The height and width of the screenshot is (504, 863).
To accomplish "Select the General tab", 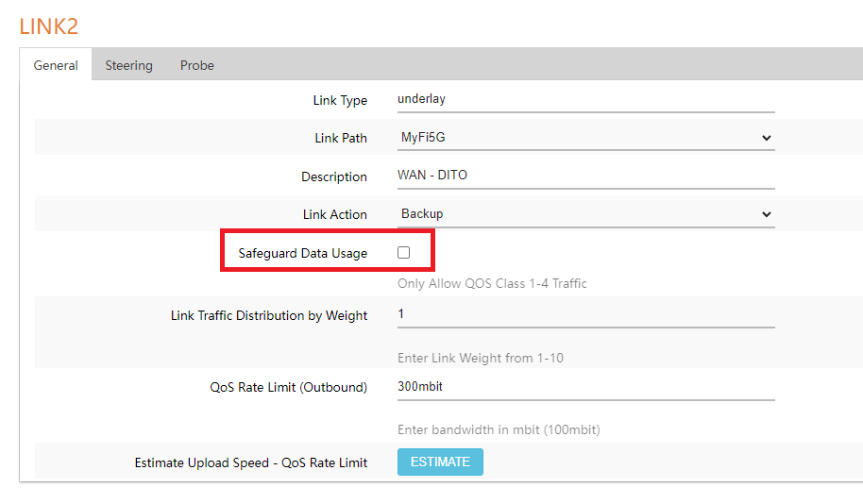I will (x=56, y=65).
